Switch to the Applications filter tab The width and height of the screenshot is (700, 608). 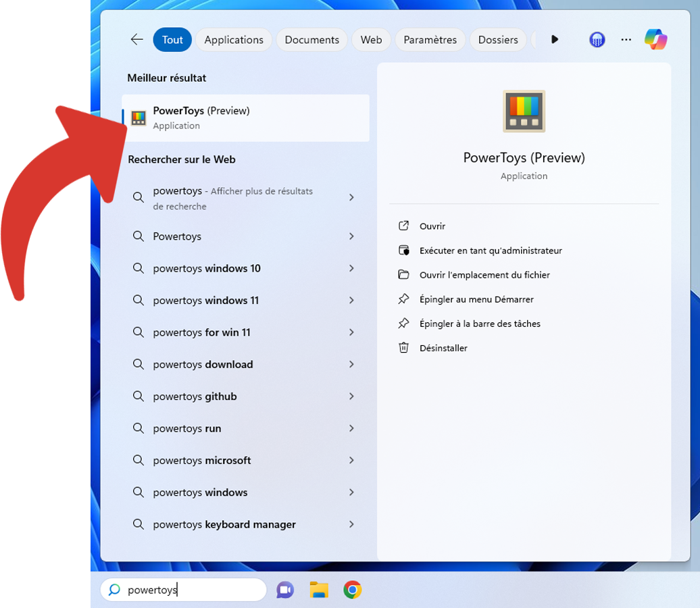pyautogui.click(x=234, y=40)
